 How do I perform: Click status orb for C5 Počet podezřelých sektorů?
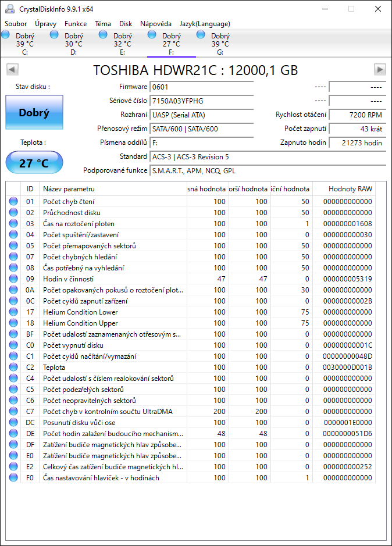tap(13, 390)
